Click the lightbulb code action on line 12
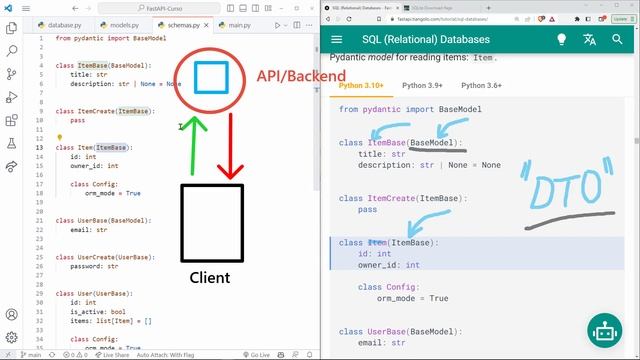The height and width of the screenshot is (360, 640). pyautogui.click(x=60, y=138)
